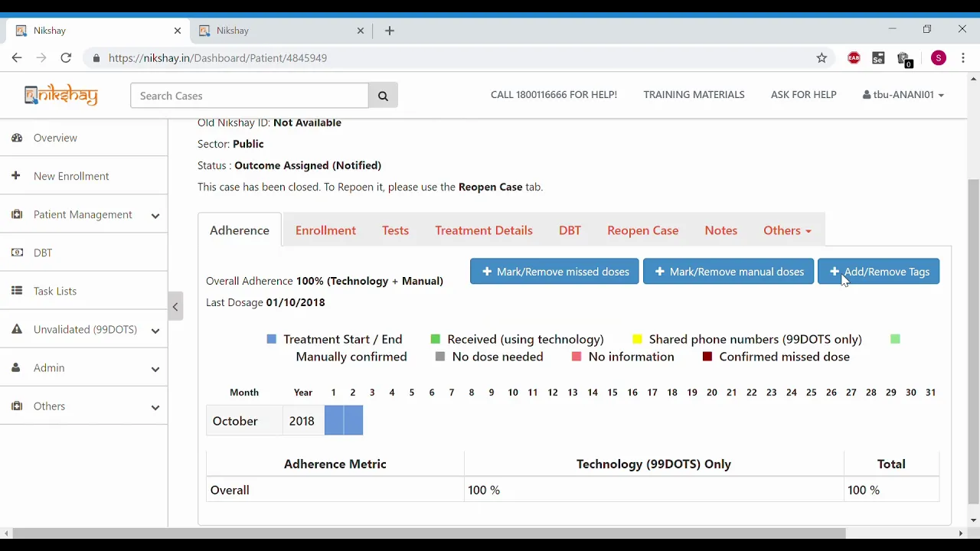Image resolution: width=980 pixels, height=551 pixels.
Task: Click the New Enrollment plus icon
Action: point(16,176)
